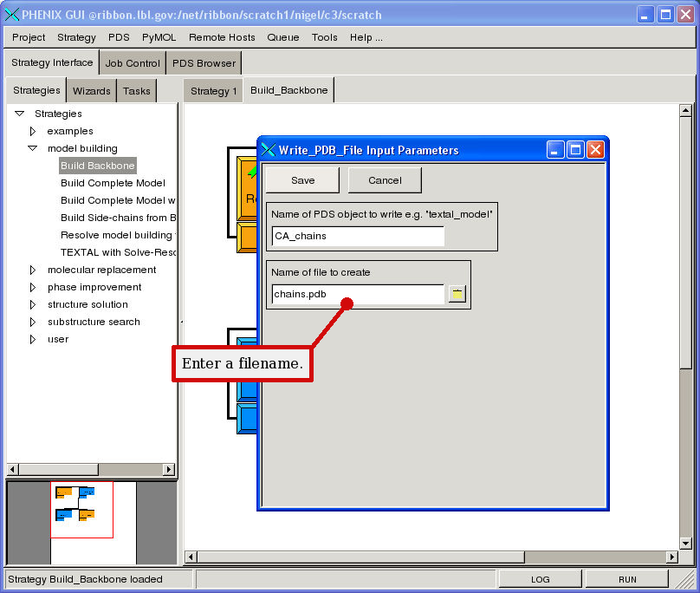The width and height of the screenshot is (700, 593).
Task: Save the Write_PDB_File parameters
Action: point(302,180)
